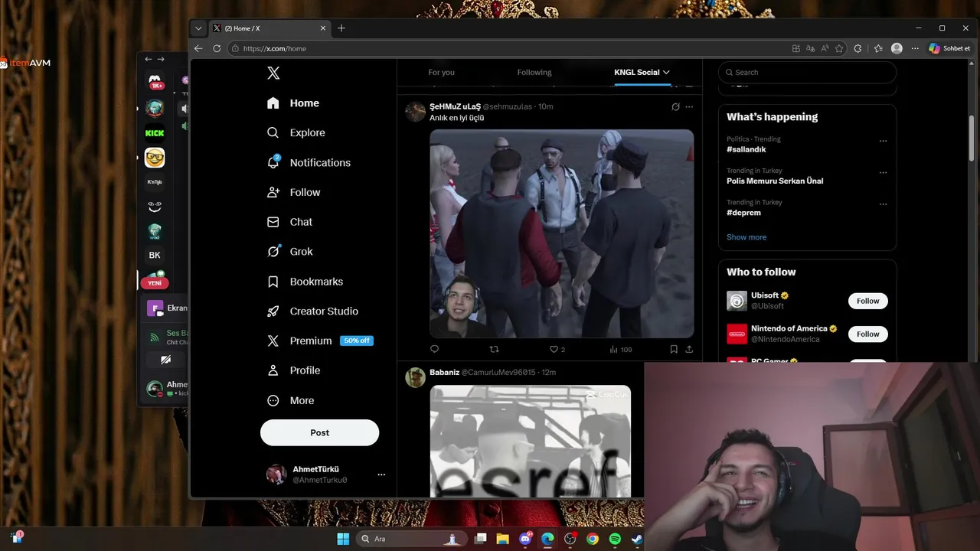Open Premium subscription page
980x551 pixels.
pos(320,341)
